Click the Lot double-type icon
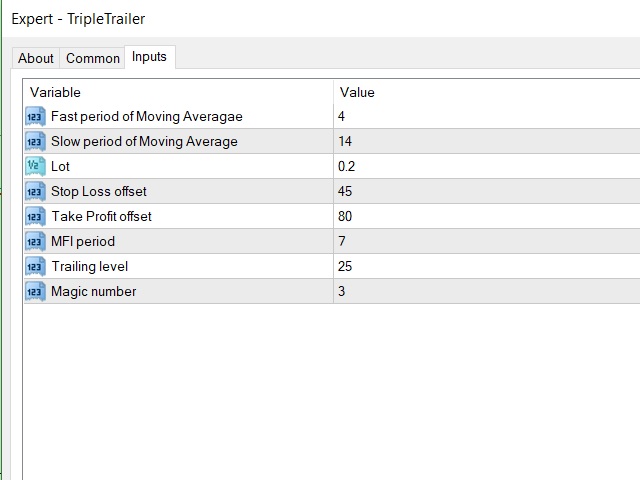Image resolution: width=640 pixels, height=480 pixels. (x=35, y=167)
